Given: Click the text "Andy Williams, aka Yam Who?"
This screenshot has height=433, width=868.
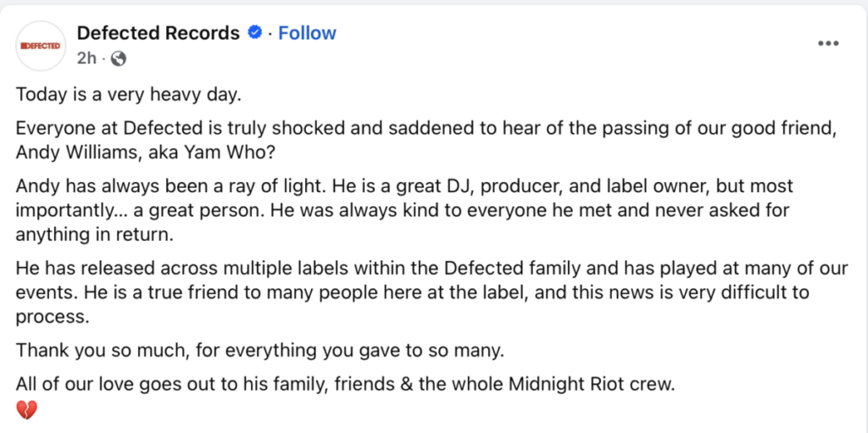Looking at the screenshot, I should coord(146,153).
